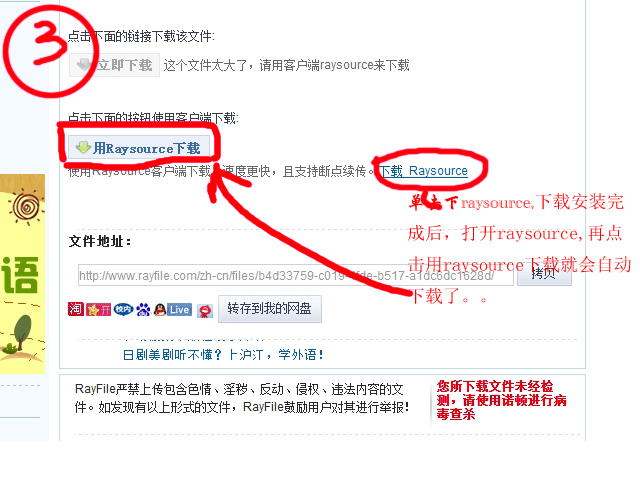Viewport: 640px width, 480px height.
Task: Click the 拷贝 copy button
Action: click(544, 275)
